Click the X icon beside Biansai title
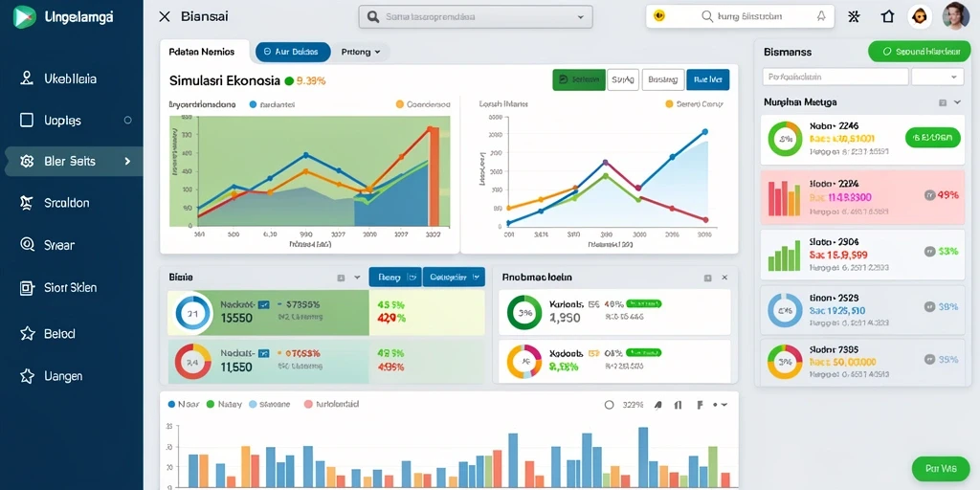Viewport: 980px width, 490px height. pos(165,17)
